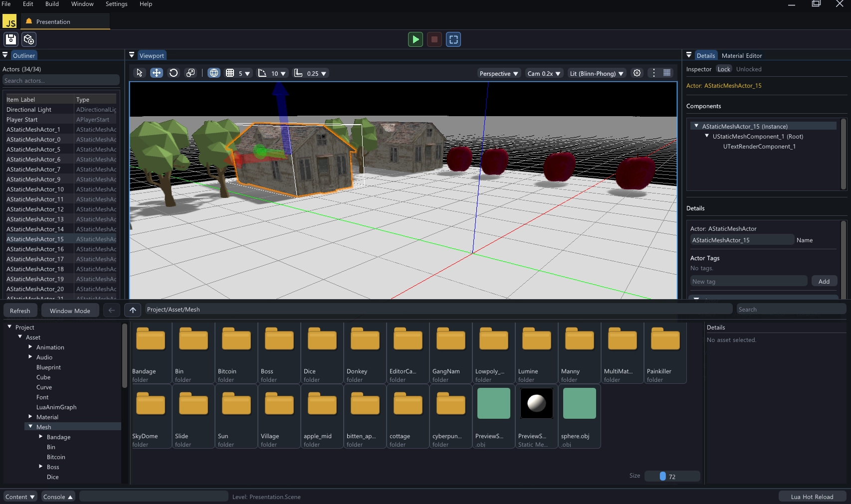Open the Settings menu
The image size is (851, 504).
point(116,4)
